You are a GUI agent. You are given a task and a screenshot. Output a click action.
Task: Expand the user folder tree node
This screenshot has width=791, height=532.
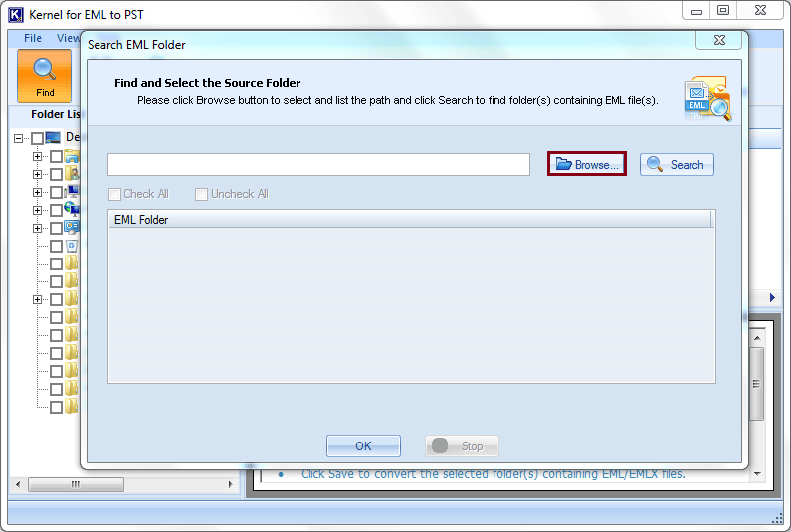click(x=37, y=174)
